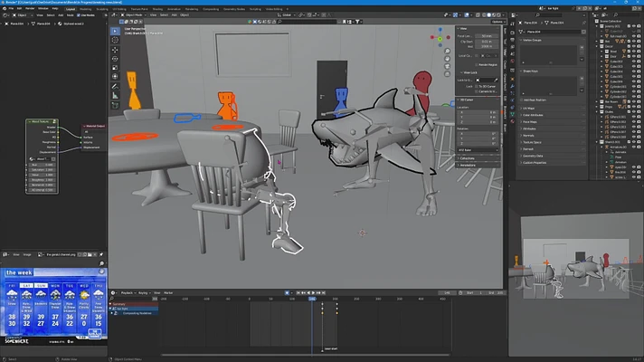Select the Scale tool in viewport toolbar
This screenshot has height=362, width=644.
[115, 68]
